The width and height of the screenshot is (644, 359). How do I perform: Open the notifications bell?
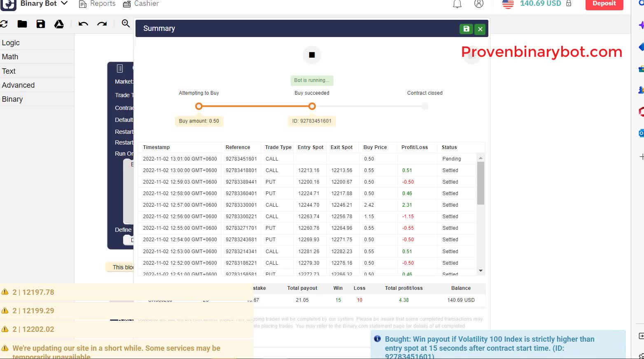click(x=456, y=4)
